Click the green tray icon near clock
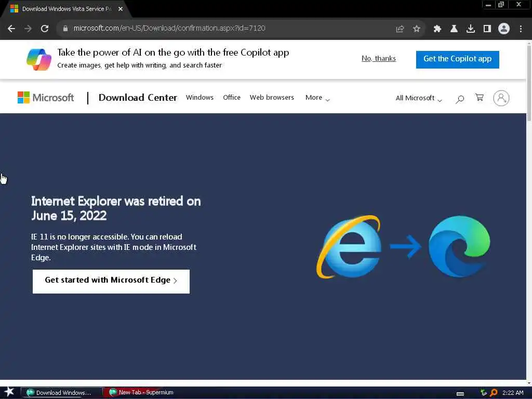Viewport: 532px width, 399px height. (484, 393)
